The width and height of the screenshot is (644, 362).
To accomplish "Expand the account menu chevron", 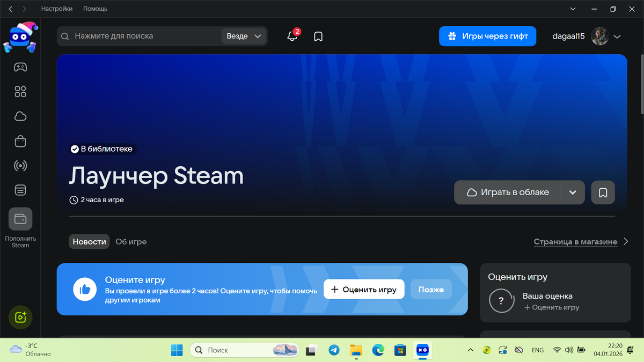I will pos(617,36).
